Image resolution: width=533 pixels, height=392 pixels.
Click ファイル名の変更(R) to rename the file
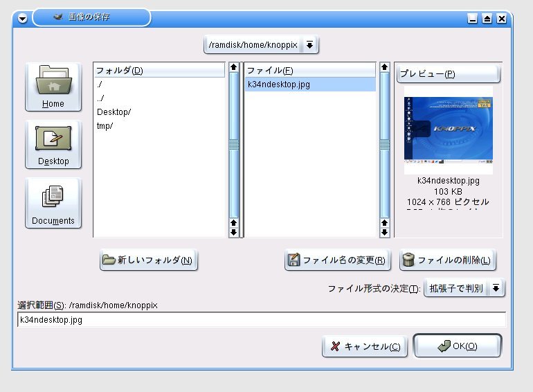coord(338,260)
